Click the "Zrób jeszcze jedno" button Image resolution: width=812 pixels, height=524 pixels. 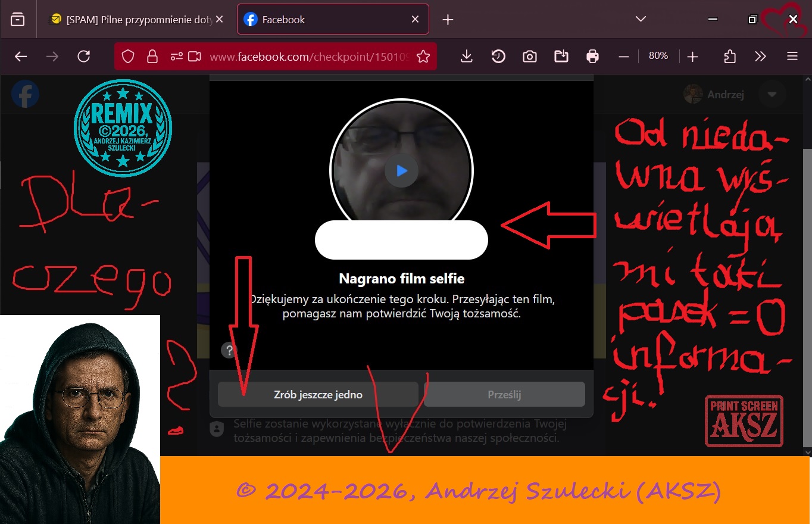318,394
